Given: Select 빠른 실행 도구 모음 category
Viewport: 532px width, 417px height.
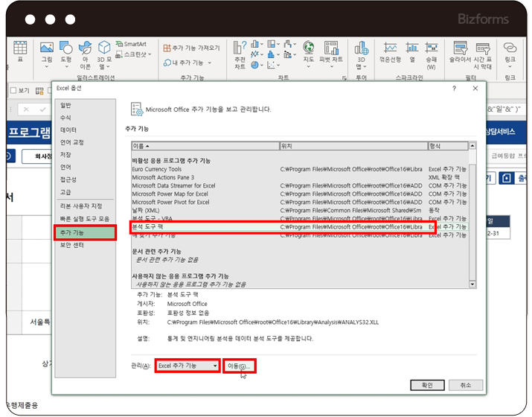Looking at the screenshot, I should click(x=85, y=219).
